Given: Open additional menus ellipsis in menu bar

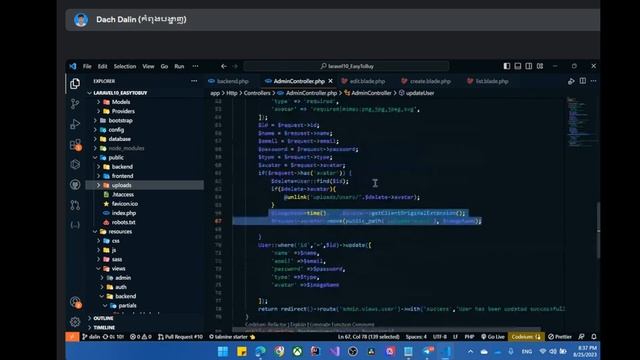Looking at the screenshot, I should click(x=196, y=66).
